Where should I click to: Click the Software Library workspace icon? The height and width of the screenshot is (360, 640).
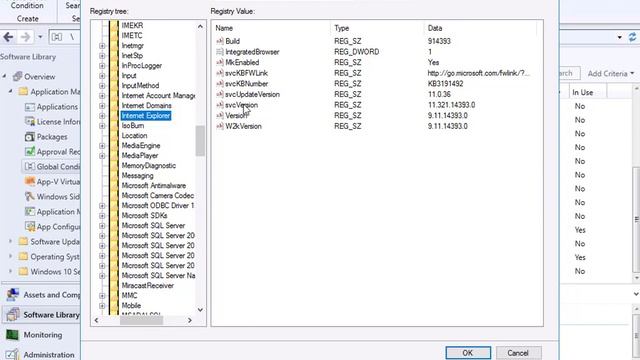click(12, 314)
